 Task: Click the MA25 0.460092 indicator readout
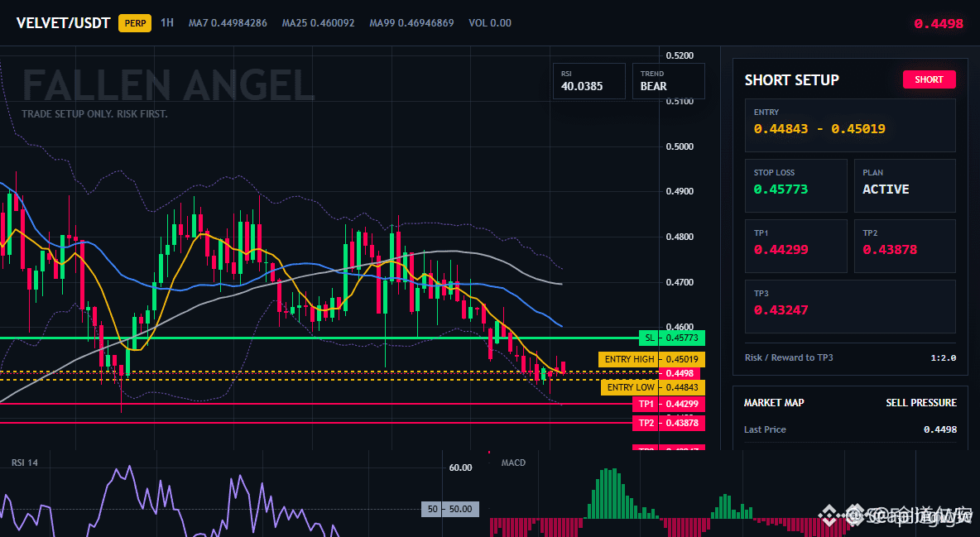318,23
